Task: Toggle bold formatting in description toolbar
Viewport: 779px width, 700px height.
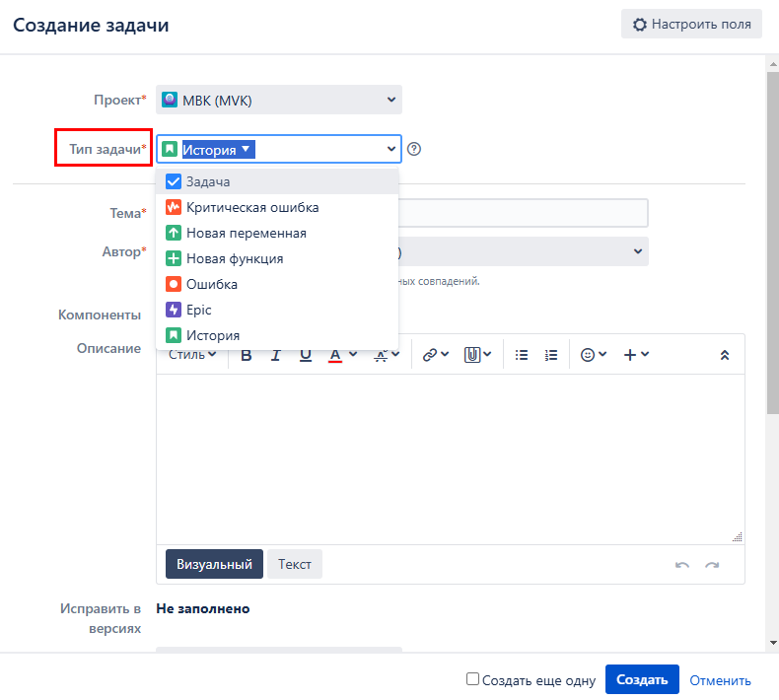Action: pyautogui.click(x=247, y=356)
